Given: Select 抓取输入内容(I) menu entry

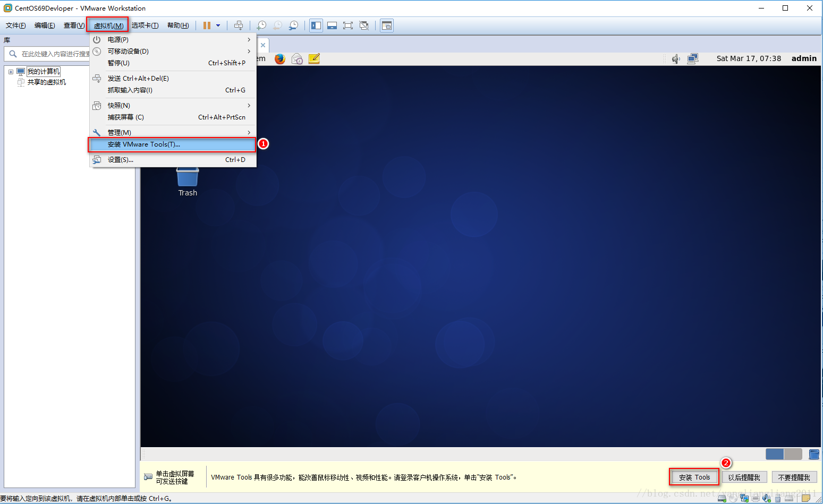Looking at the screenshot, I should pyautogui.click(x=173, y=90).
